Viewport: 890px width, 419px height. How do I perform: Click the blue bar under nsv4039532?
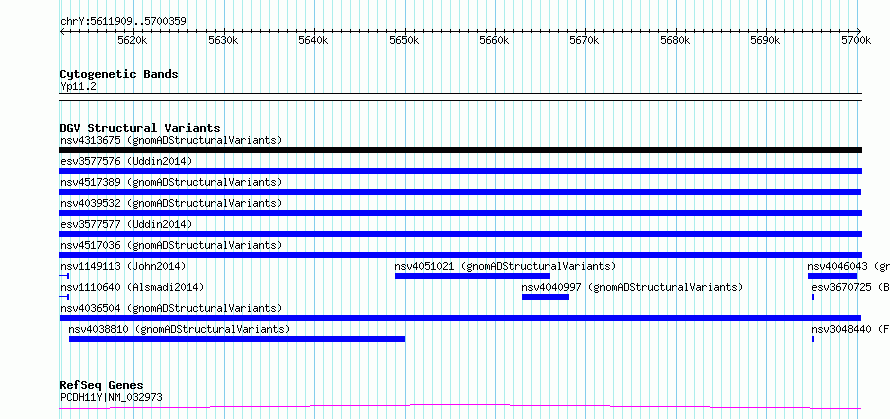(460, 213)
